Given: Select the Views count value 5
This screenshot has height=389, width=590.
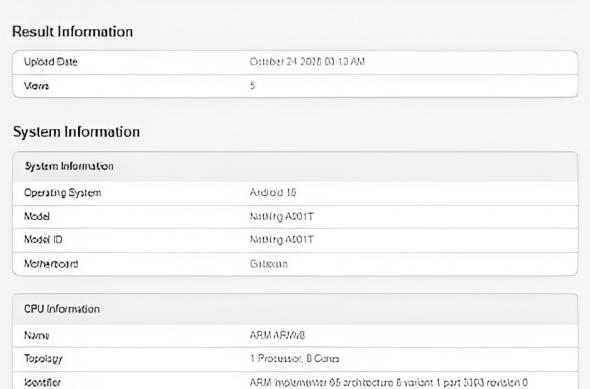Looking at the screenshot, I should coord(252,86).
